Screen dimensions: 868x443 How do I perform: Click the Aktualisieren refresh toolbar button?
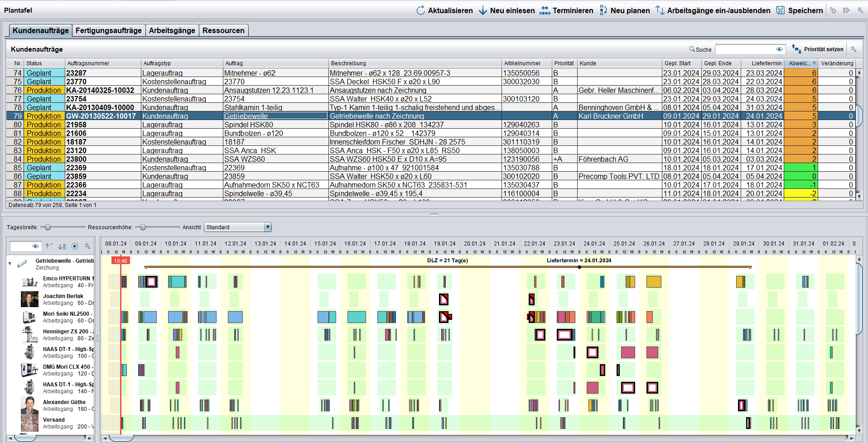click(444, 10)
